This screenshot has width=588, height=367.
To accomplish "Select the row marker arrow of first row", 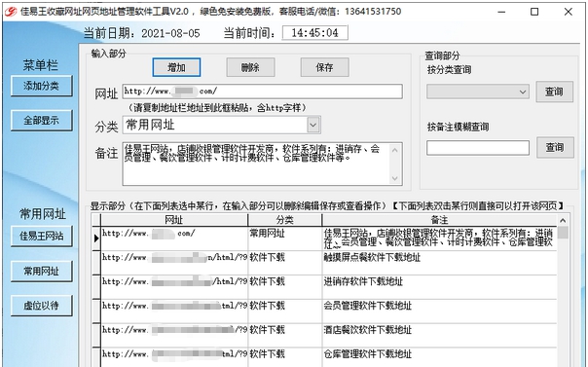I will pyautogui.click(x=96, y=239).
